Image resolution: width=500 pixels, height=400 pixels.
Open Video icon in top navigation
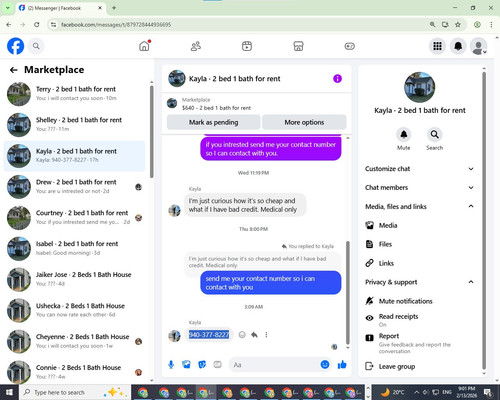247,46
